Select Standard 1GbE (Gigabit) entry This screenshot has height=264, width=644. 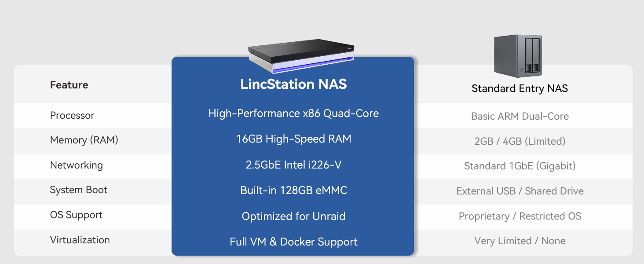(x=520, y=166)
